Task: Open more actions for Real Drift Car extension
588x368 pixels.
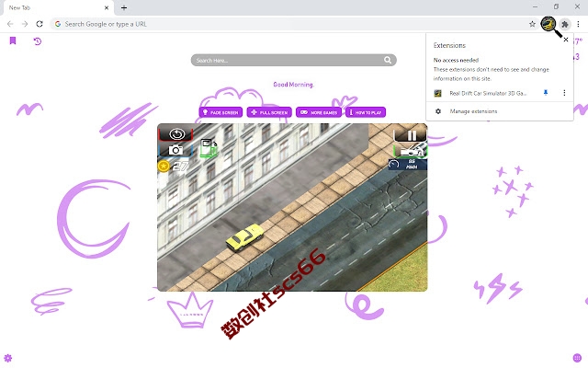Action: (564, 93)
